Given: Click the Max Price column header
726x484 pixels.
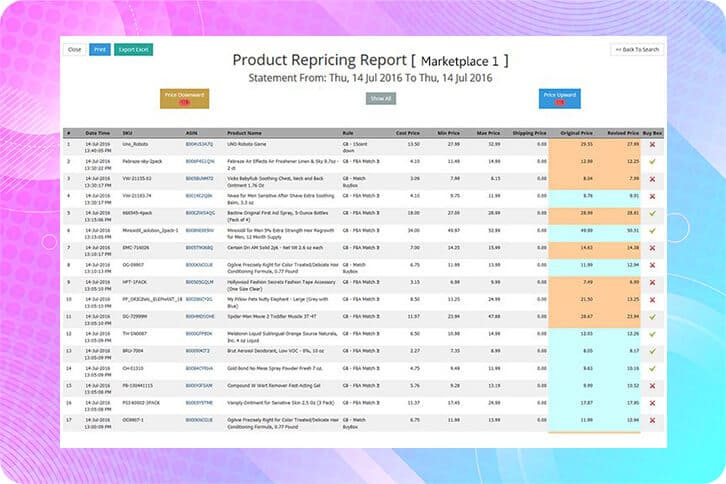Looking at the screenshot, I should tap(488, 133).
